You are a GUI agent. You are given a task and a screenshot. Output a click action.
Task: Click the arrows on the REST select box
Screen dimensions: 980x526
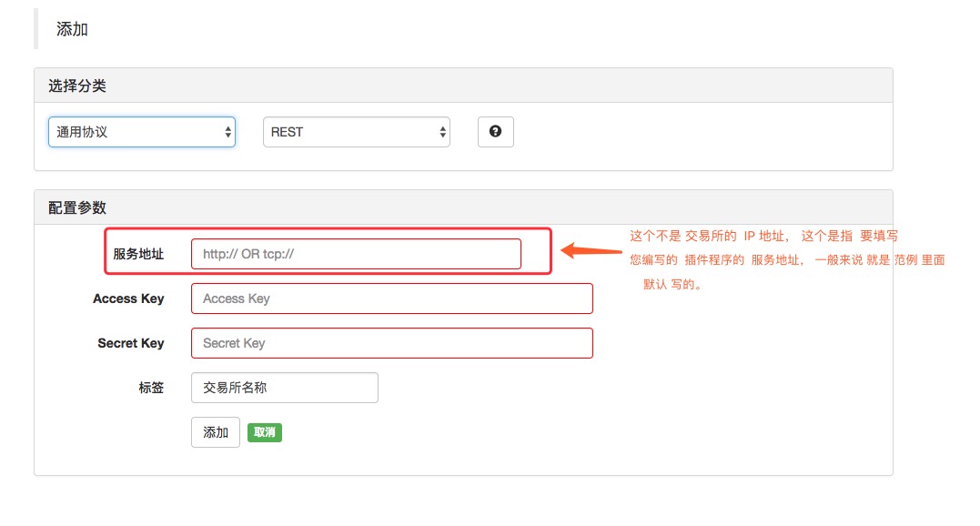pyautogui.click(x=442, y=132)
